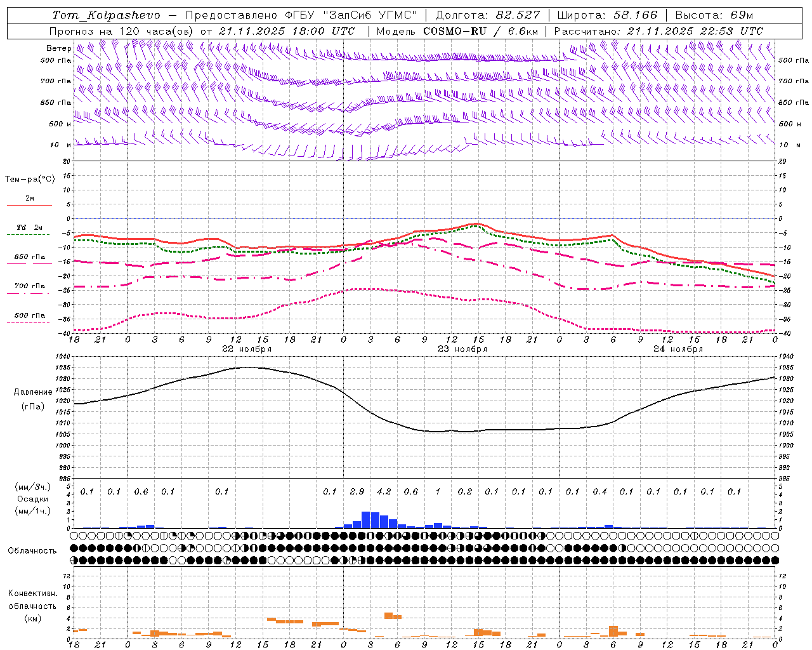Click the "23 ноября" date label

(x=462, y=349)
